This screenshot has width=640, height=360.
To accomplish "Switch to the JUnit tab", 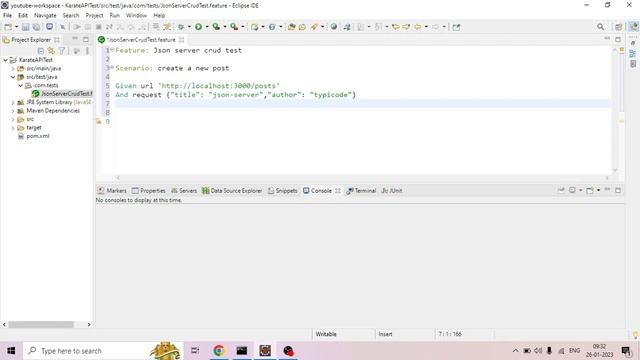I will click(x=392, y=191).
